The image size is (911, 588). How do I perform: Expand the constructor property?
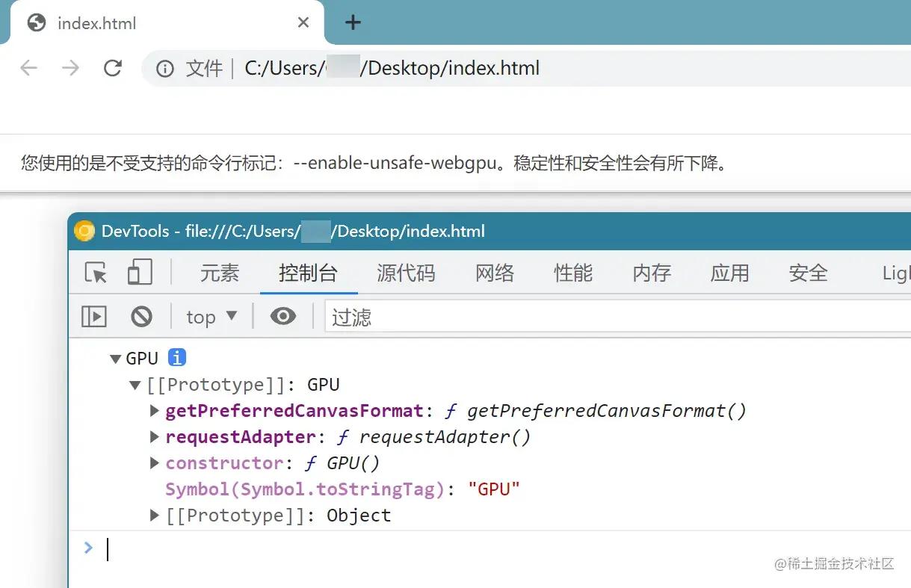pos(153,462)
